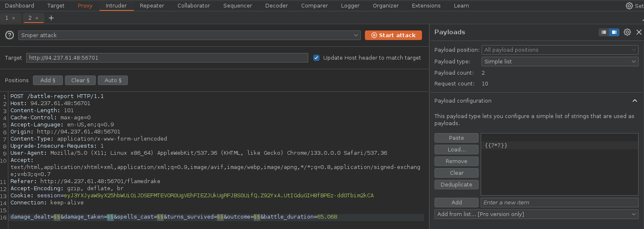The width and height of the screenshot is (644, 229).
Task: Click the Paste payload button
Action: point(457,138)
